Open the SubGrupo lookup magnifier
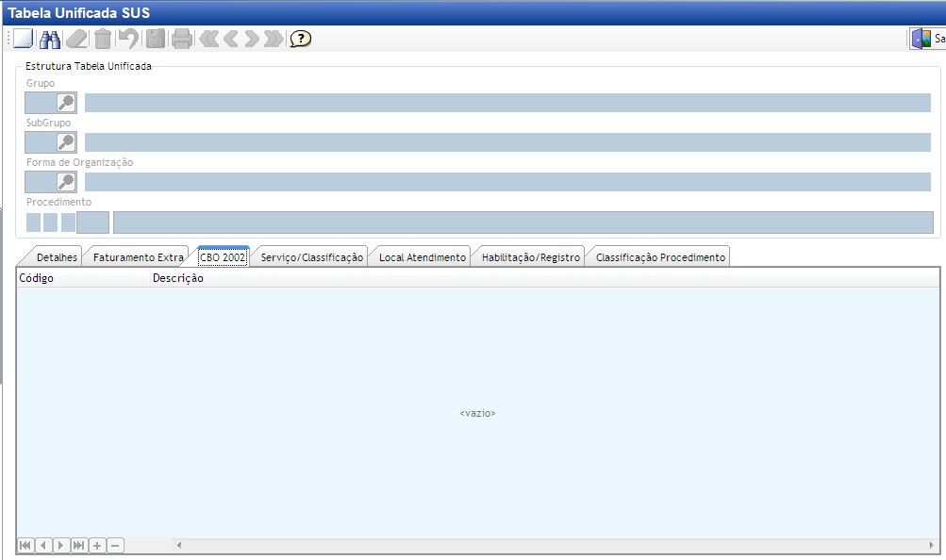Image resolution: width=946 pixels, height=560 pixels. click(66, 142)
